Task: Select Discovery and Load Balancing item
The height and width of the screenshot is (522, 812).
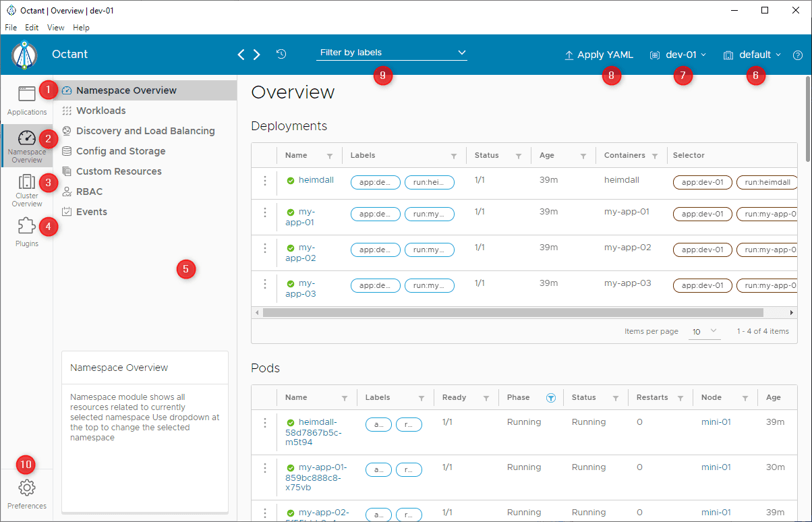Action: (145, 131)
